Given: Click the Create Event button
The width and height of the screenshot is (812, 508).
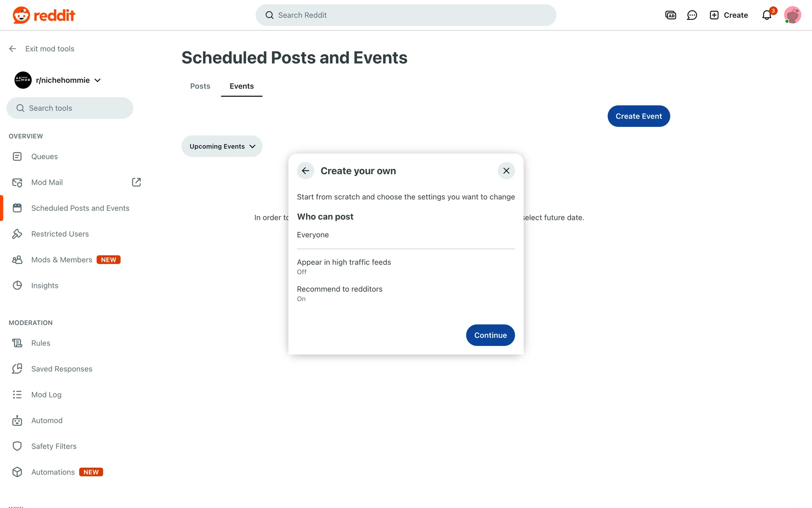Looking at the screenshot, I should (639, 116).
